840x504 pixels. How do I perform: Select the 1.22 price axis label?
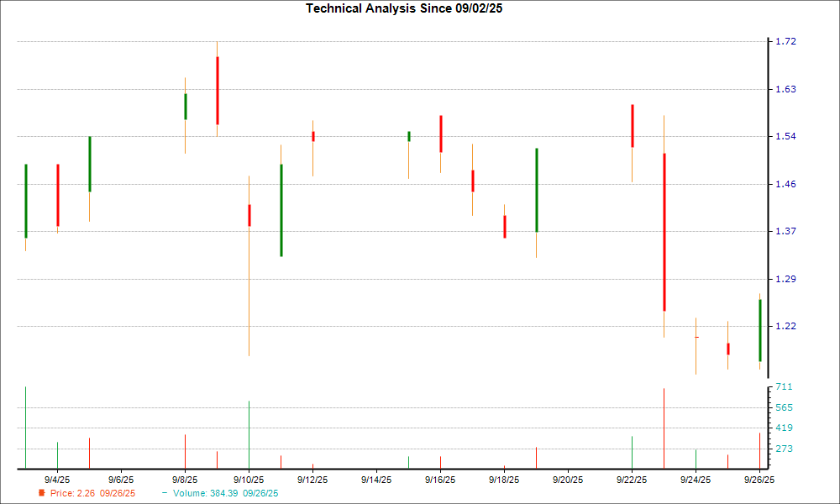click(785, 326)
